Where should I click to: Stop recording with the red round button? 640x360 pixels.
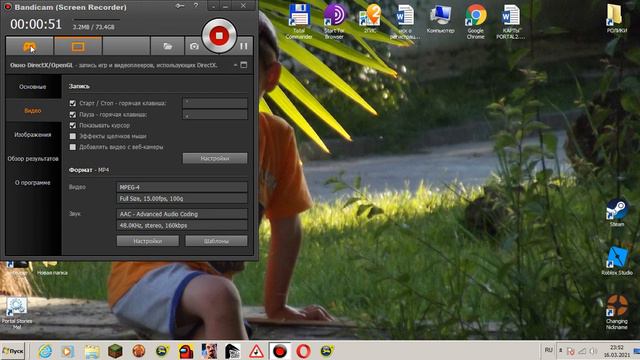tap(219, 36)
